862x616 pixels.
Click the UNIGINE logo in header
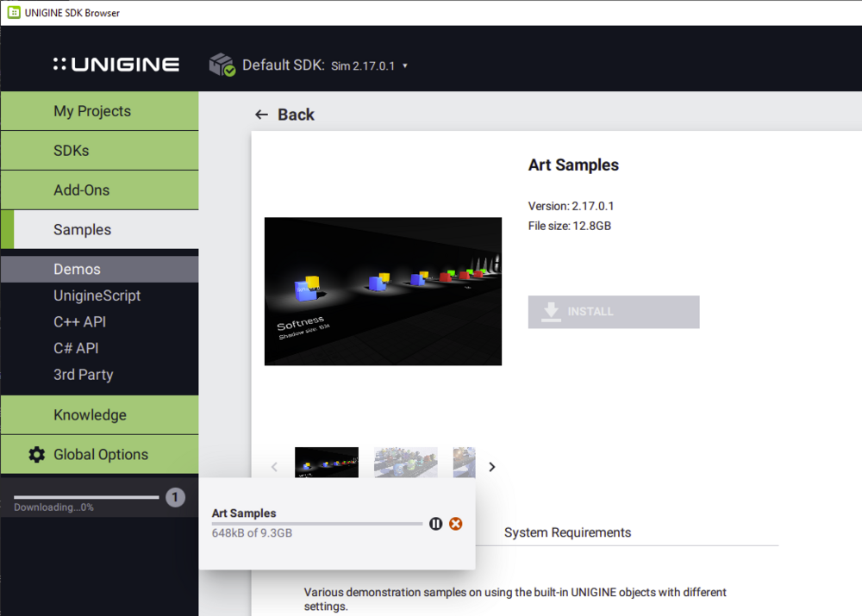coord(116,65)
